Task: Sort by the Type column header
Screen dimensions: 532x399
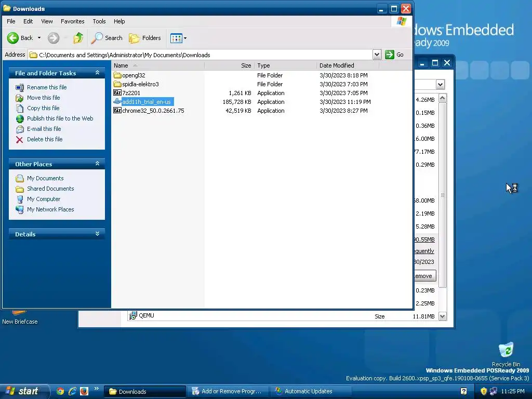Action: (x=285, y=65)
